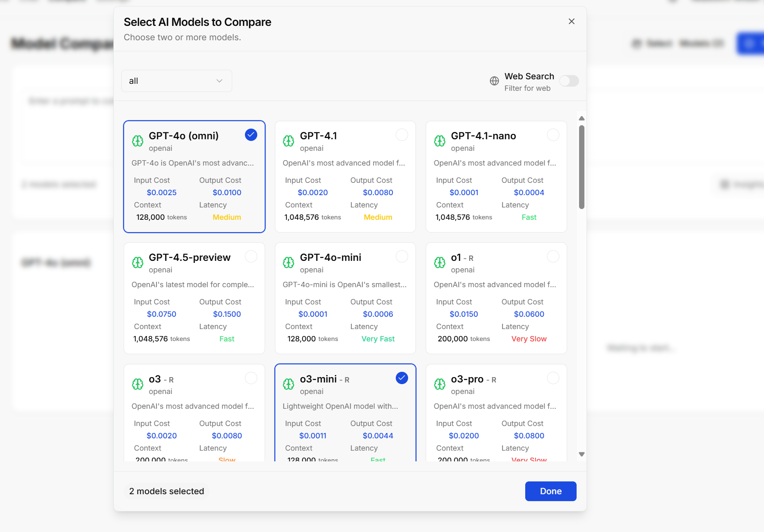Click the 'Web Search' label text
Image resolution: width=764 pixels, height=532 pixels.
point(529,76)
